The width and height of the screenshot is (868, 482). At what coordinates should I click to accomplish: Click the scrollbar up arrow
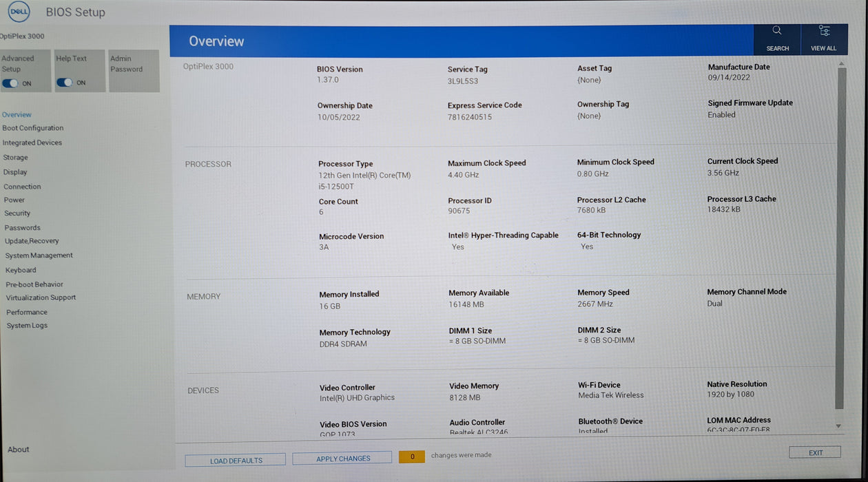[840, 64]
